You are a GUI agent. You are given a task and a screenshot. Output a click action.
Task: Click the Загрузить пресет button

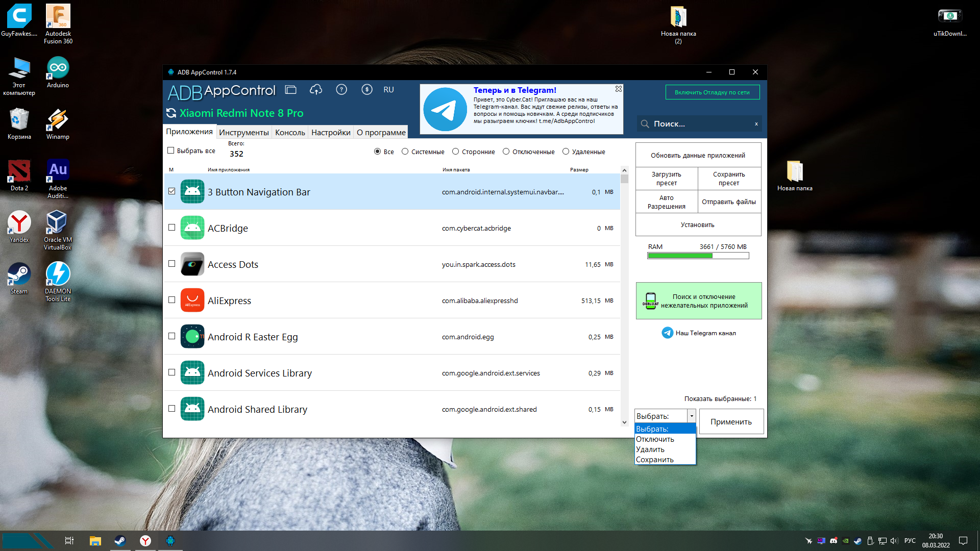tap(667, 179)
